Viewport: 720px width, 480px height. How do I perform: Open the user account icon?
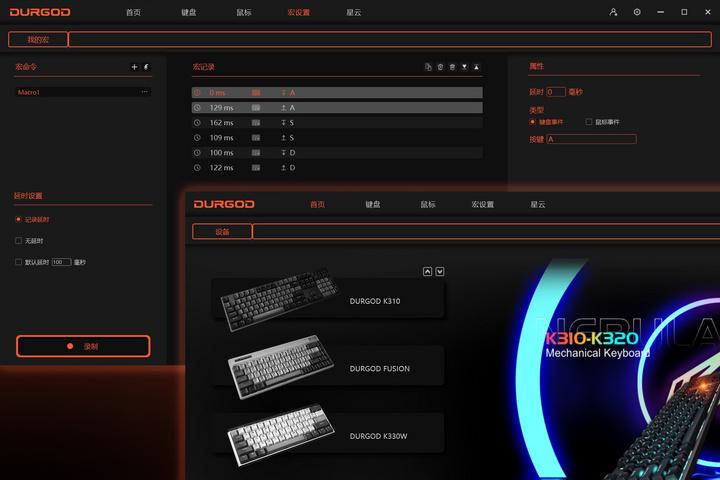613,12
